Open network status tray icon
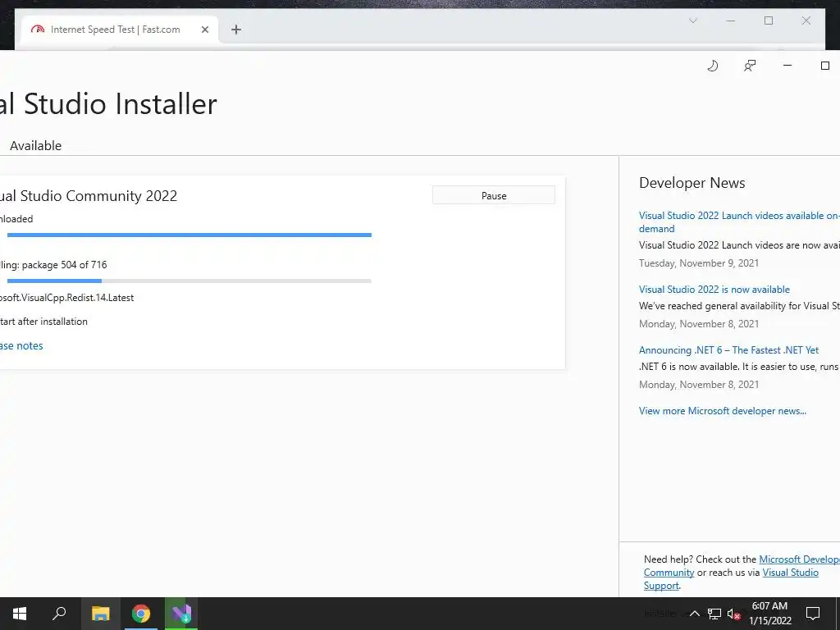The width and height of the screenshot is (840, 630). (x=714, y=614)
